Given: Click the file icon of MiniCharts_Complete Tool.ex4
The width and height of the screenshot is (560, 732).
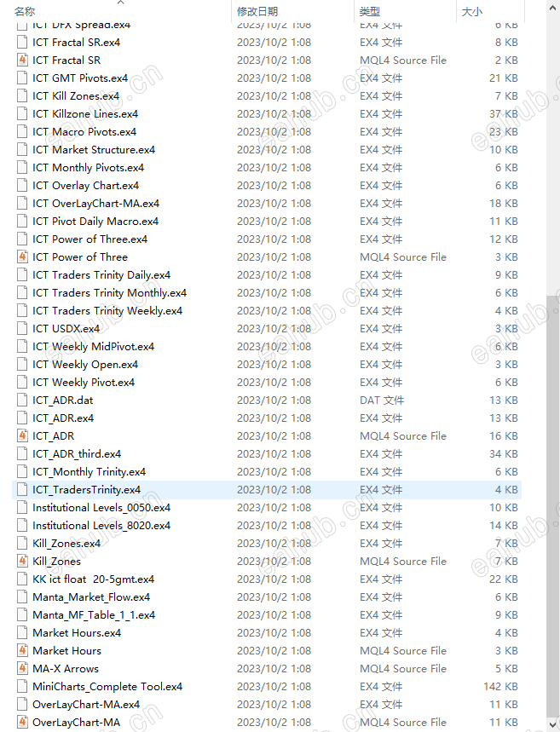Looking at the screenshot, I should tap(22, 686).
